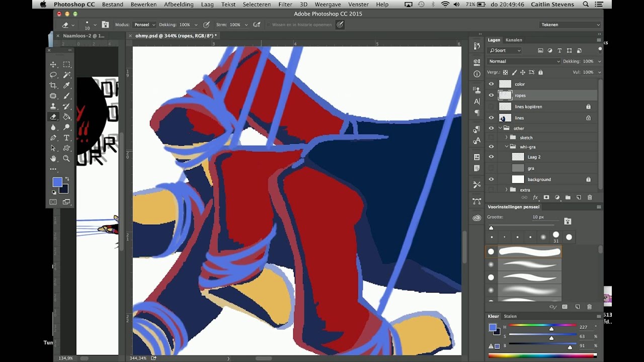This screenshot has width=644, height=362.
Task: Select the first hard round brush stroke preset
Action: pyautogui.click(x=523, y=251)
